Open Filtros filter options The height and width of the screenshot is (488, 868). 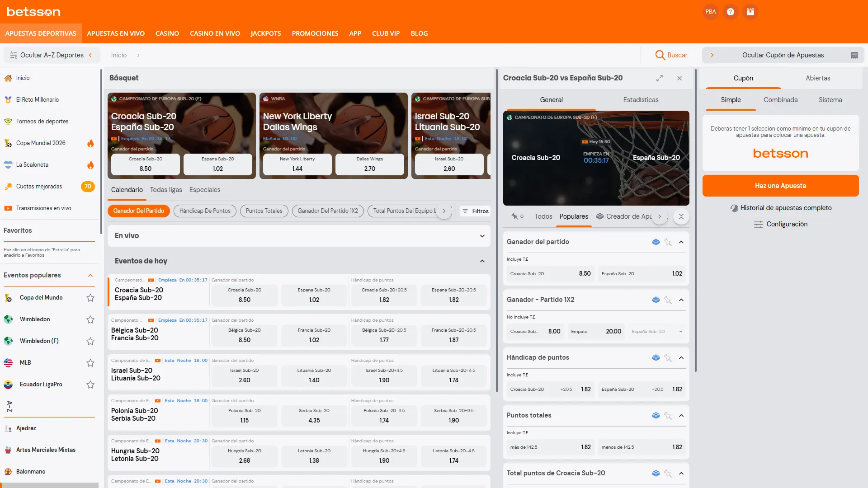click(476, 211)
